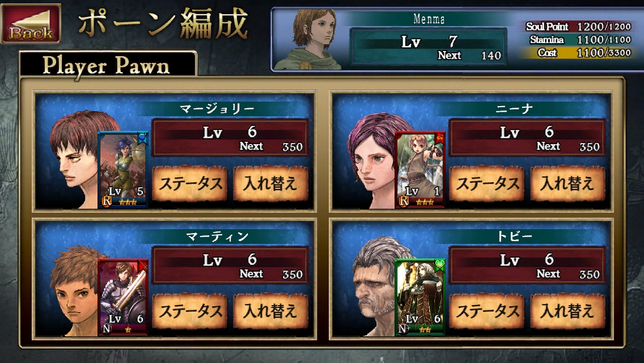Open ステータス for ニーナ
Screen dimensions: 644x363
coord(487,183)
